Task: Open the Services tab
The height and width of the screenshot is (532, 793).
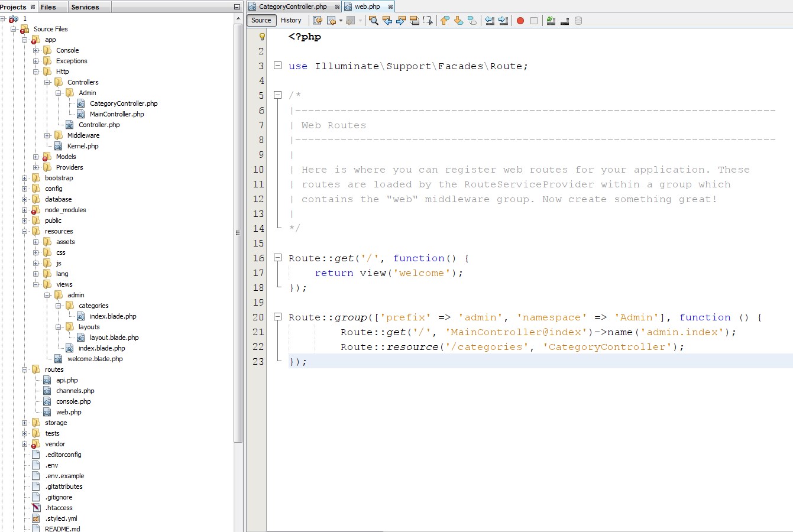Action: (x=87, y=7)
